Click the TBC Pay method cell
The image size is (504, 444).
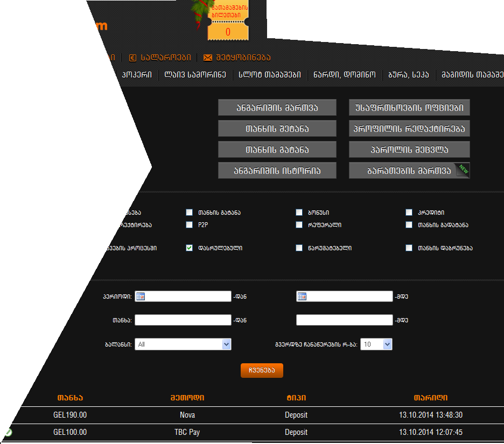187,432
